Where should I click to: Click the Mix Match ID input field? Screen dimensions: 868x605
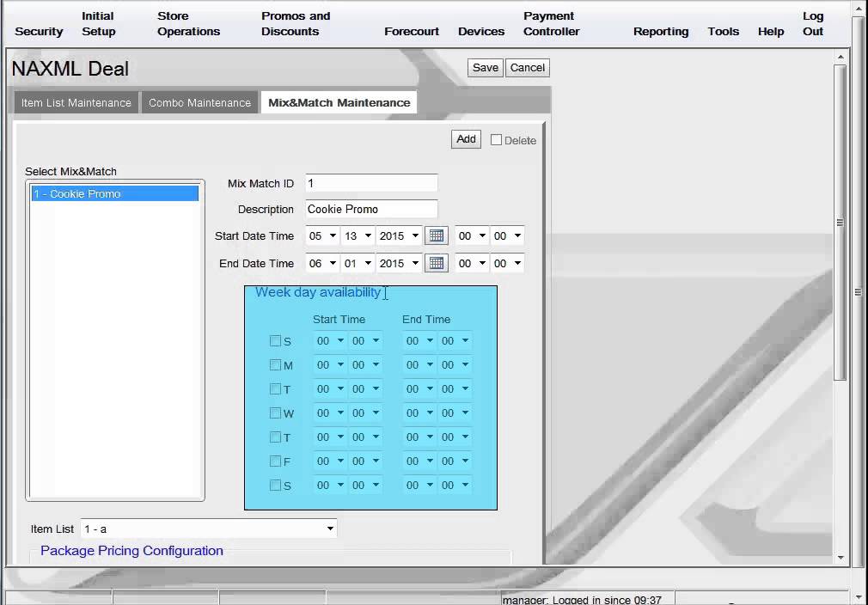point(371,183)
